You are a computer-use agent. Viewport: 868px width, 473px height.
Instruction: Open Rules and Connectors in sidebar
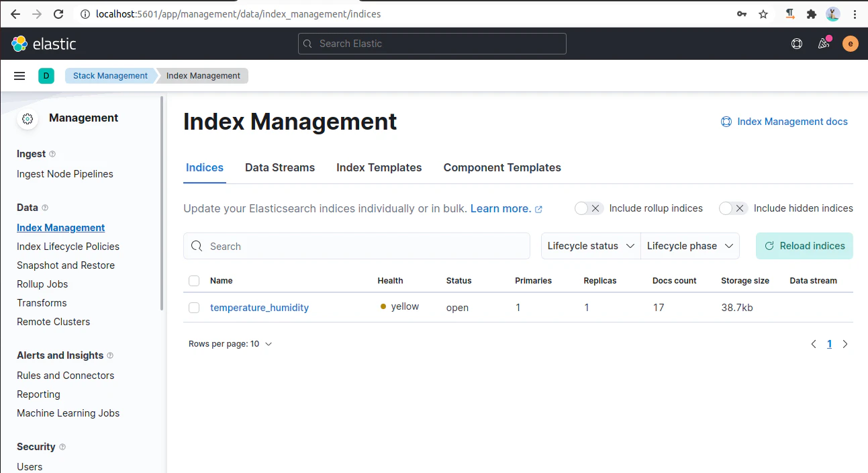[x=65, y=376]
